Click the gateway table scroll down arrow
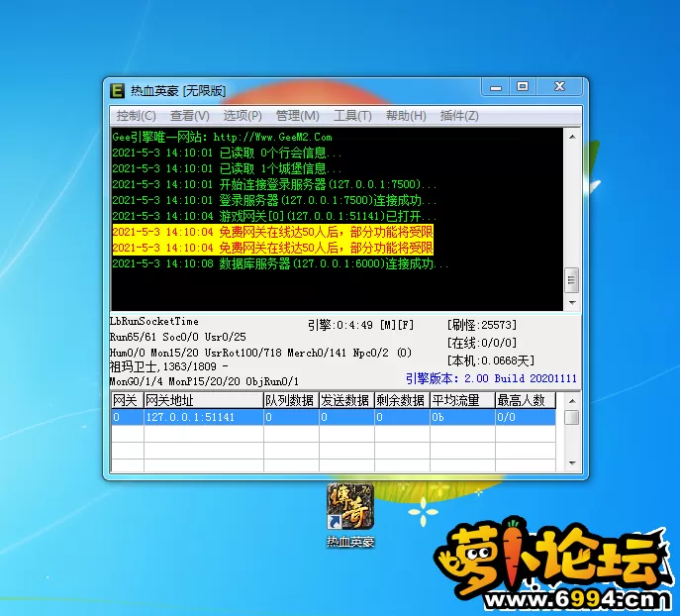 [x=572, y=462]
